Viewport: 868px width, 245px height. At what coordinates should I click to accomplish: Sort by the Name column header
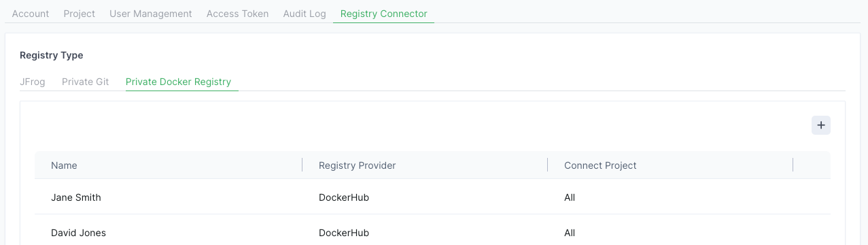coord(64,165)
